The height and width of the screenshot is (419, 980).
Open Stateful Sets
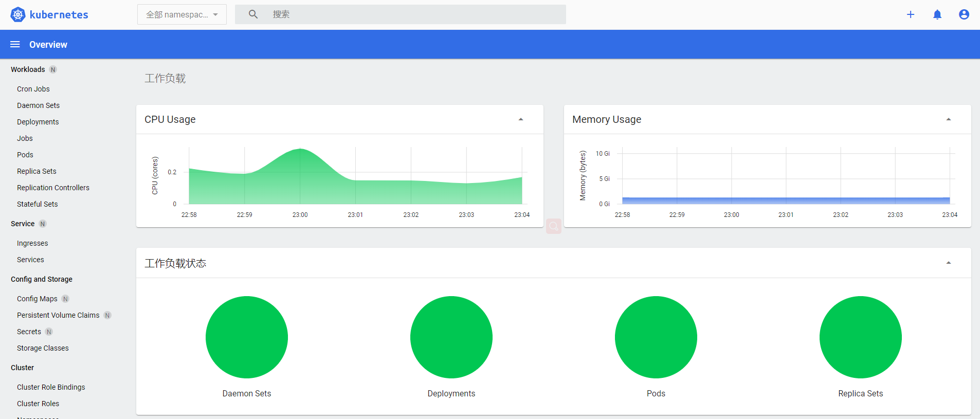pyautogui.click(x=37, y=204)
